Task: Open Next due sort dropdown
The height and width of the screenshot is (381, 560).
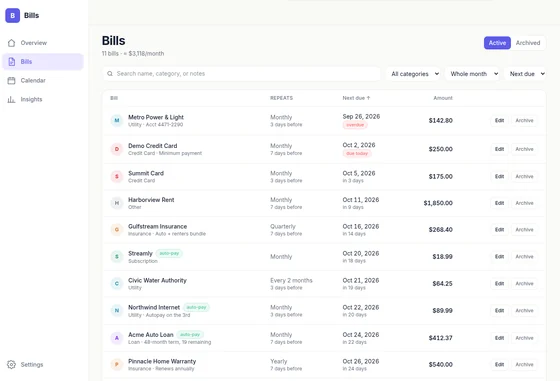Action: tap(526, 74)
